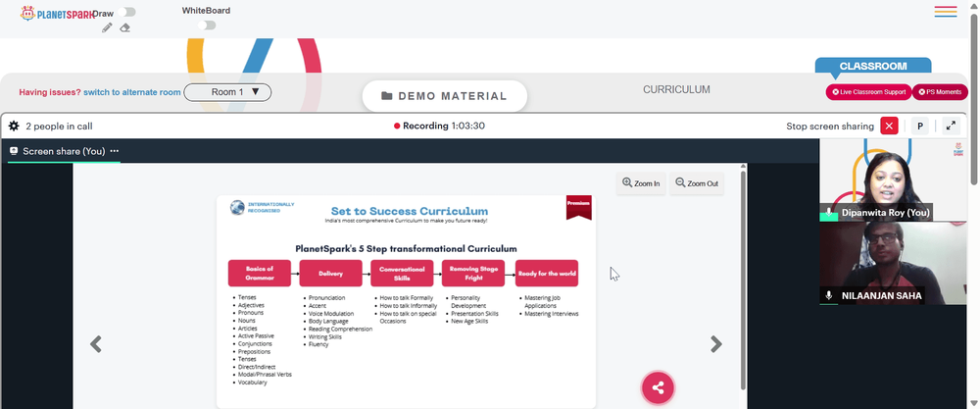Open Screen share options ellipsis
The image size is (980, 409).
click(115, 151)
